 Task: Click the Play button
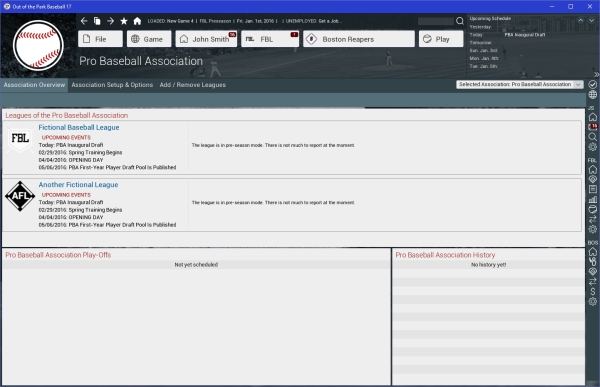(441, 39)
